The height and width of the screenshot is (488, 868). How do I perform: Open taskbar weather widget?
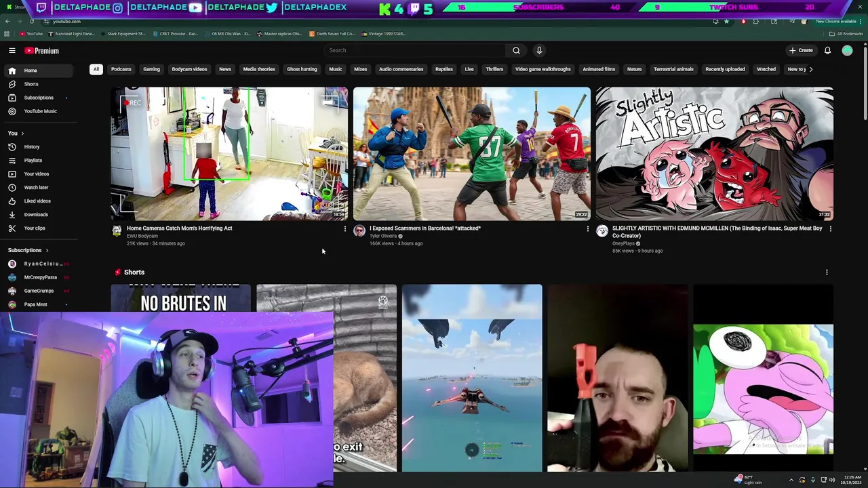coord(749,480)
